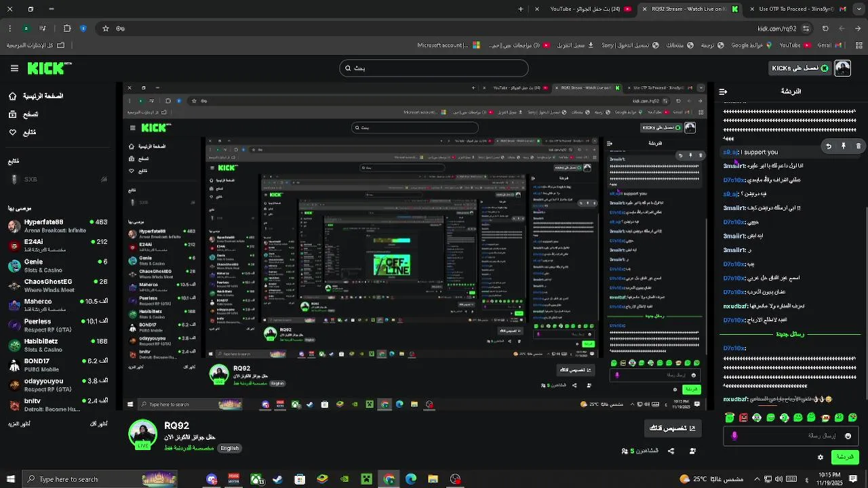Show hidden system tray icons
868x488 pixels.
756,479
